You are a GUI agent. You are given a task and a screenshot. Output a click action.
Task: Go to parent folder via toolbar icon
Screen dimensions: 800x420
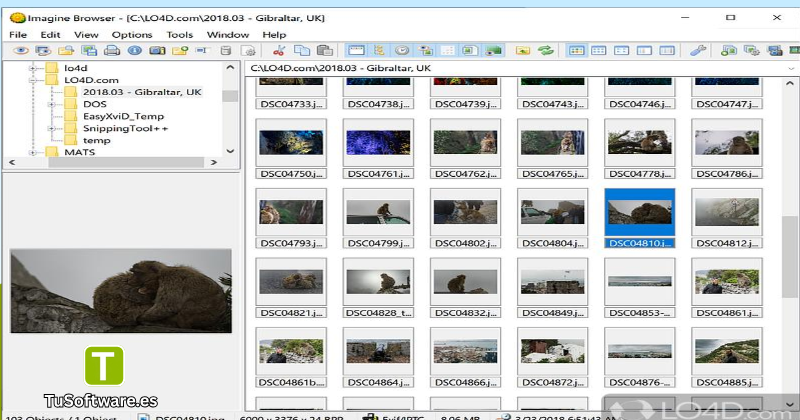[x=522, y=51]
